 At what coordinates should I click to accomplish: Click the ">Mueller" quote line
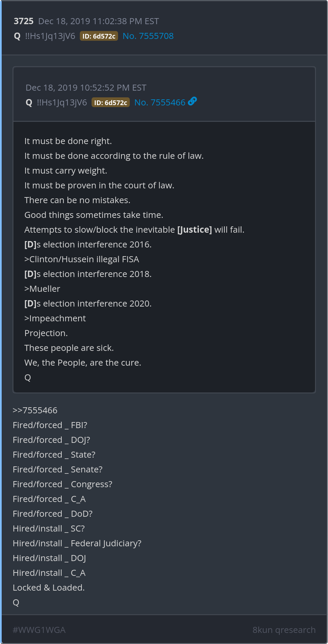(42, 289)
